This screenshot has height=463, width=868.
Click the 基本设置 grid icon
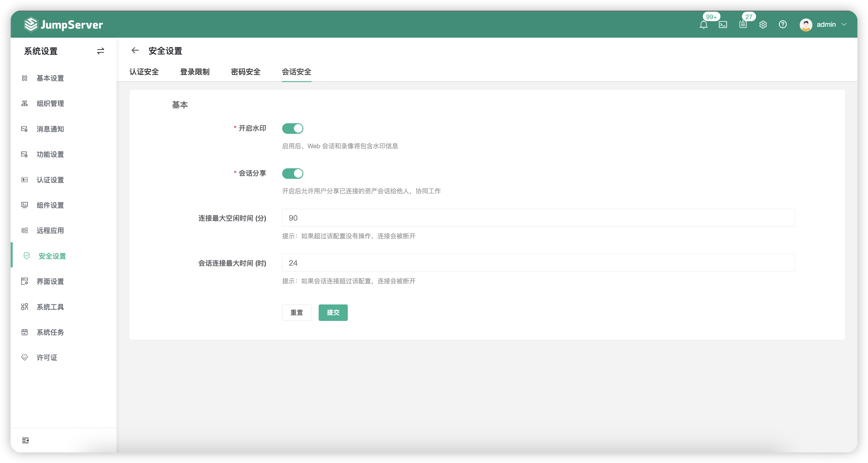pos(25,78)
